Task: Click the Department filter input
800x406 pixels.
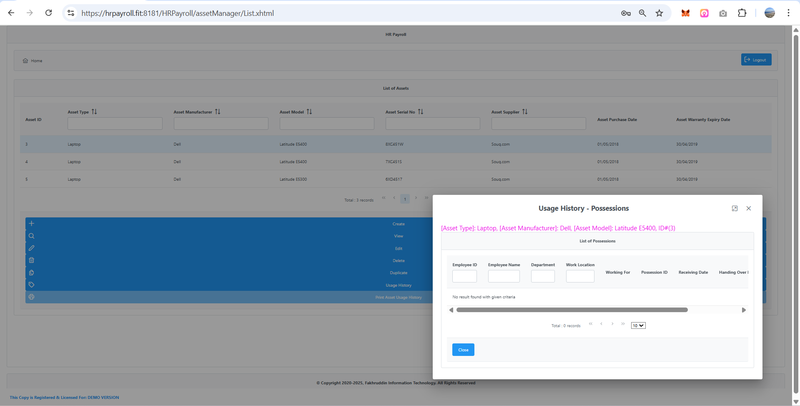Action: 543,276
